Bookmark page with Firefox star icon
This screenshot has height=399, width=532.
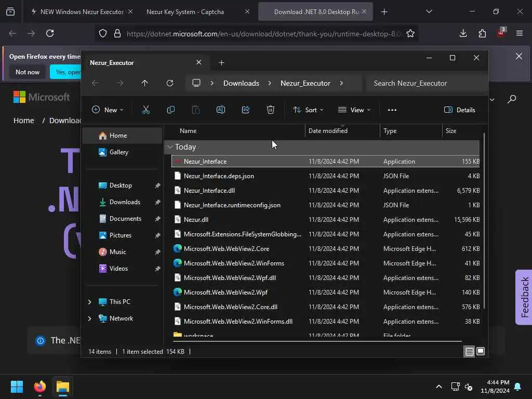(x=410, y=33)
